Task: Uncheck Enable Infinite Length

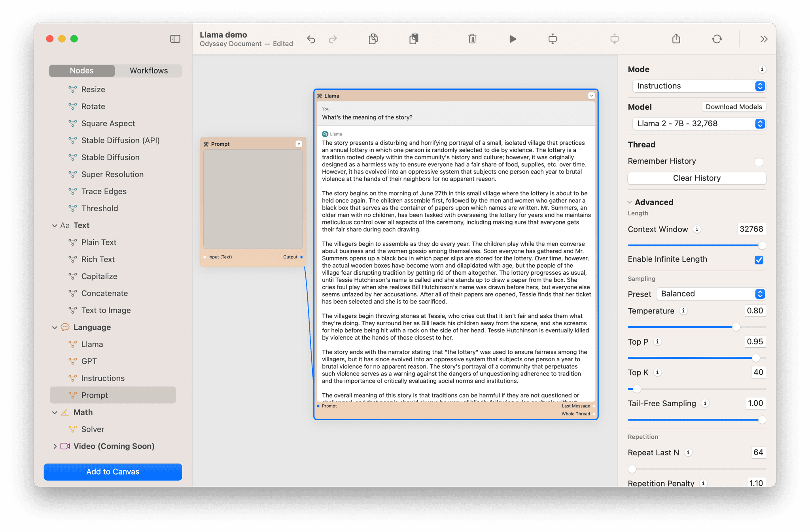Action: [759, 260]
